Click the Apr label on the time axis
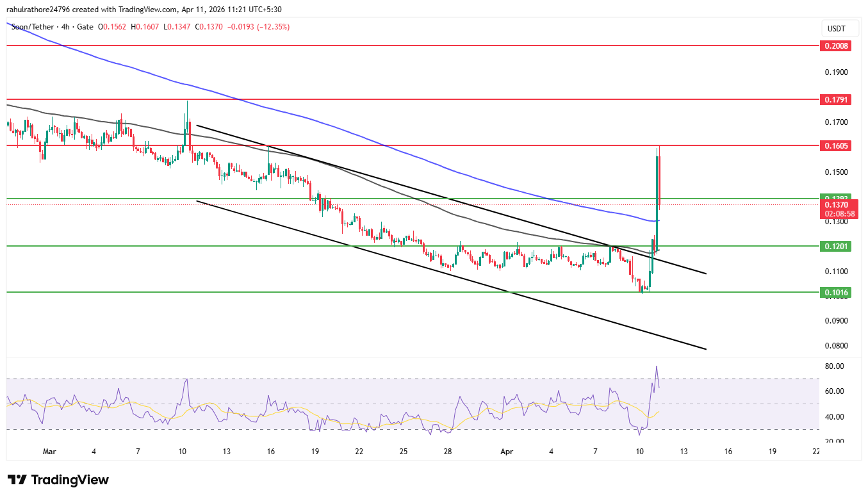The height and width of the screenshot is (499, 868). pos(506,452)
